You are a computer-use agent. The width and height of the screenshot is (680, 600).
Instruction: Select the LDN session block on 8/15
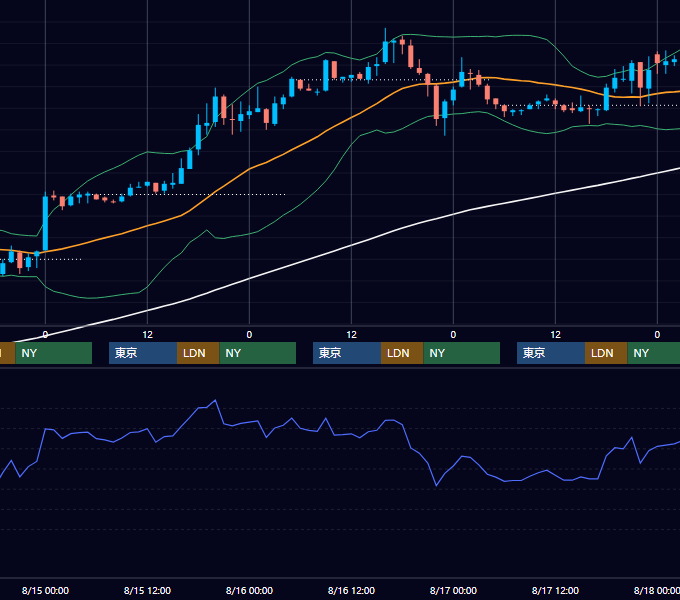tap(198, 353)
